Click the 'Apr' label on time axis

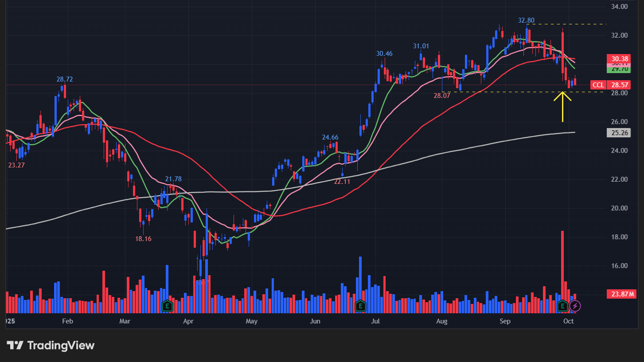[x=188, y=321]
